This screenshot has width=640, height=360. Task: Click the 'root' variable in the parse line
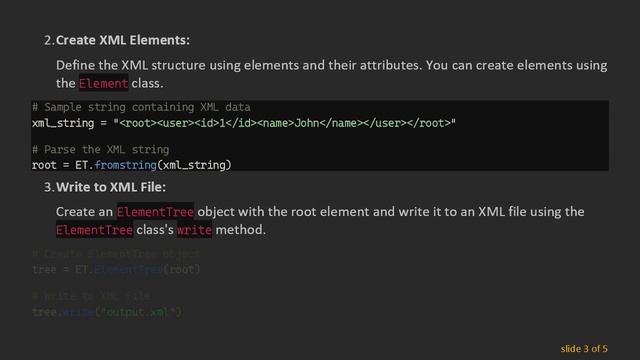(x=44, y=165)
